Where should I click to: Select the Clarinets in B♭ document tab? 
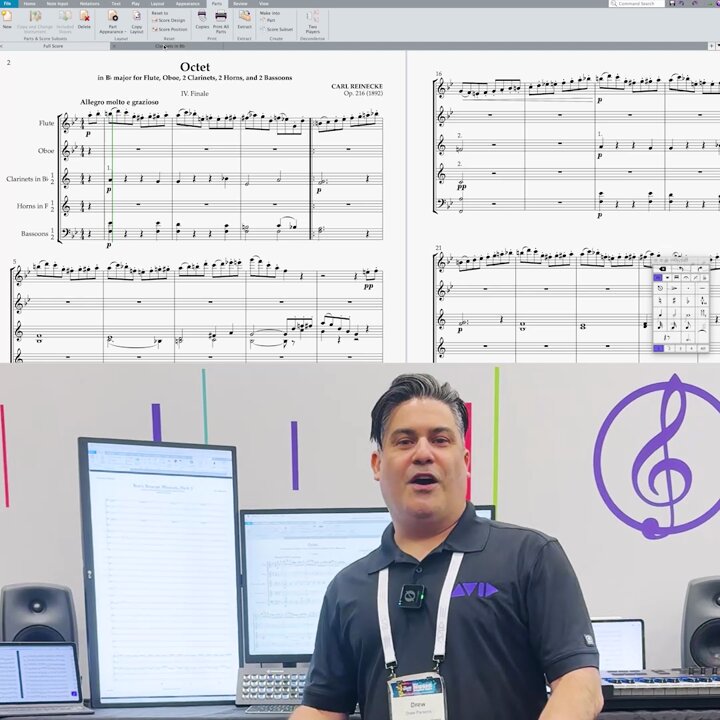[170, 46]
